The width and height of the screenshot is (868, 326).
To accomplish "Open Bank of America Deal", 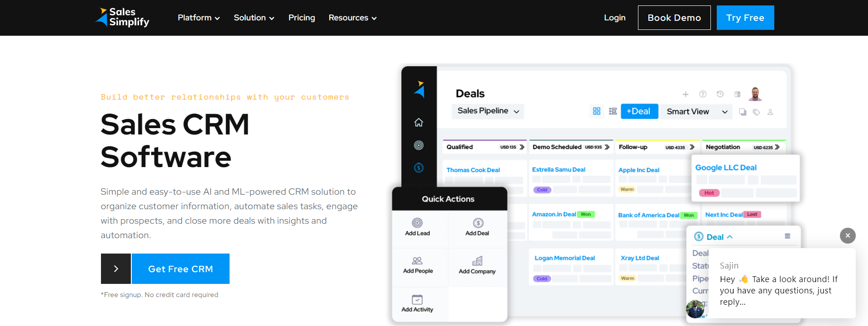I will coord(648,215).
